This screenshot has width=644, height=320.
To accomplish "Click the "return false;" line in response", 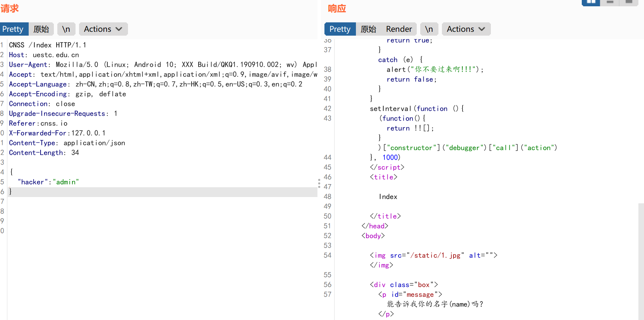I will 412,79.
